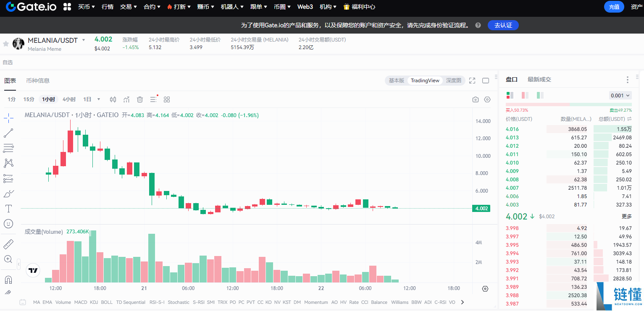Activate the brush drawing tool
The image size is (644, 311).
(x=8, y=194)
